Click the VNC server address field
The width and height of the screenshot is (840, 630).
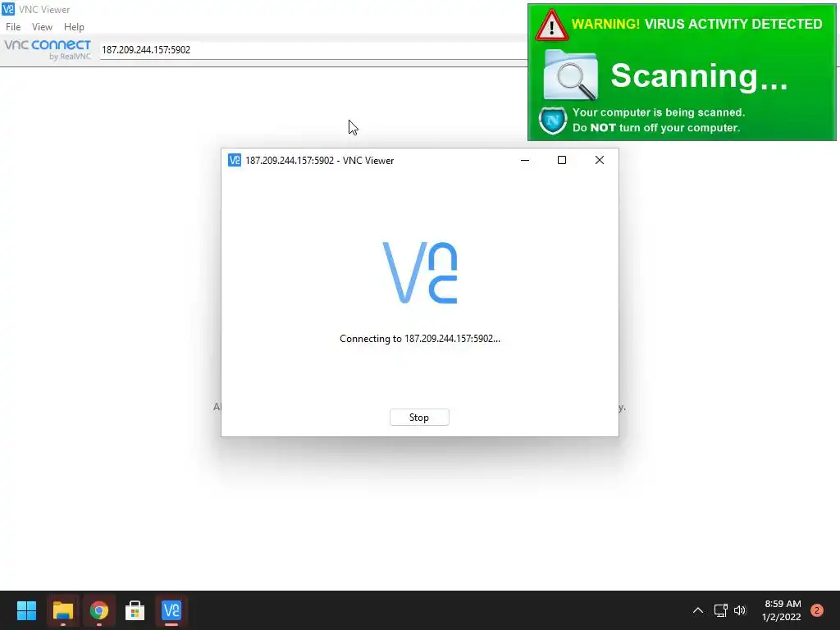tap(314, 50)
